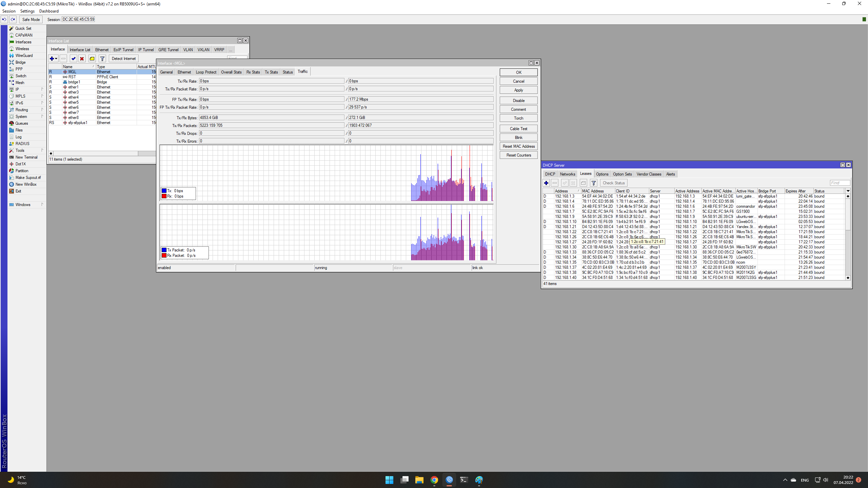The width and height of the screenshot is (868, 488).
Task: Open the Files list
Action: [x=19, y=130]
